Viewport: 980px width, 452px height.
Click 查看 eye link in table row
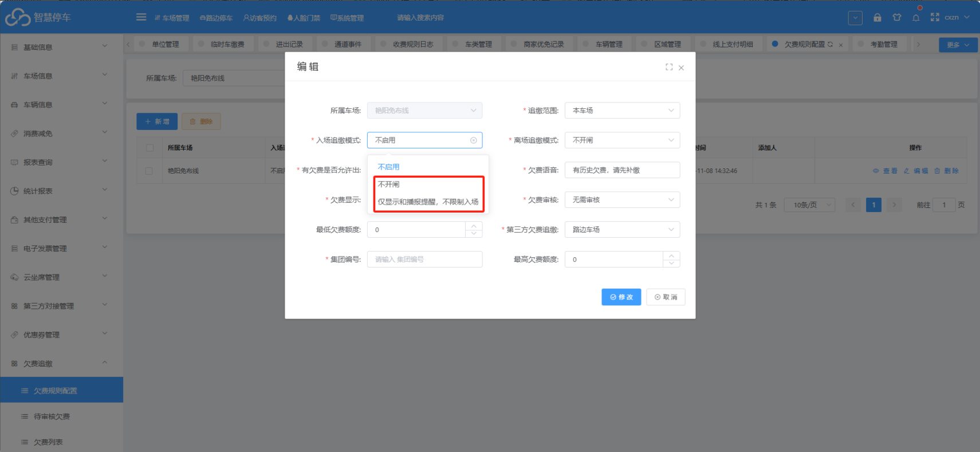(884, 171)
